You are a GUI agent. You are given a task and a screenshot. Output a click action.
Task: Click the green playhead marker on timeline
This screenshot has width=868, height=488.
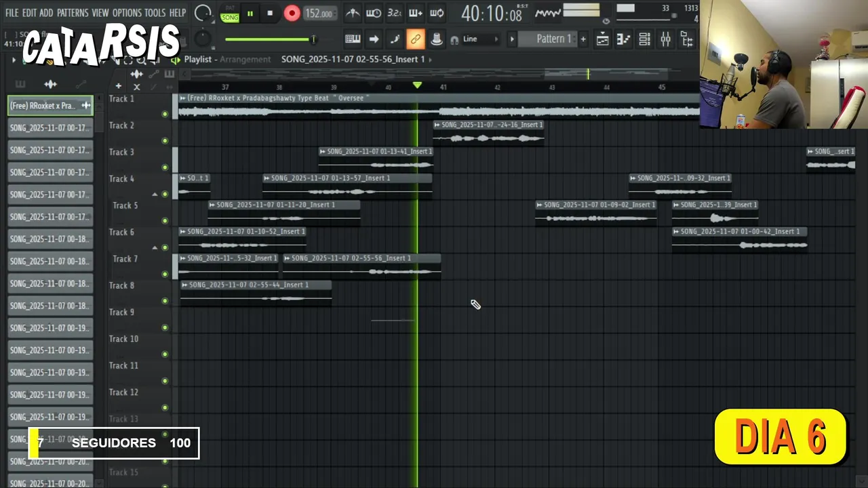click(x=417, y=85)
